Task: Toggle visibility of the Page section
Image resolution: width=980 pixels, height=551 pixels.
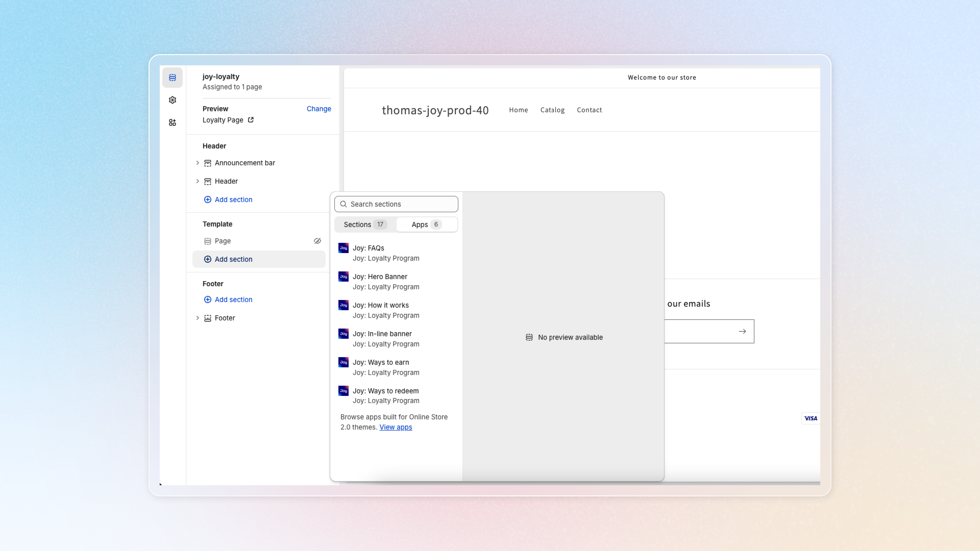Action: (x=317, y=241)
